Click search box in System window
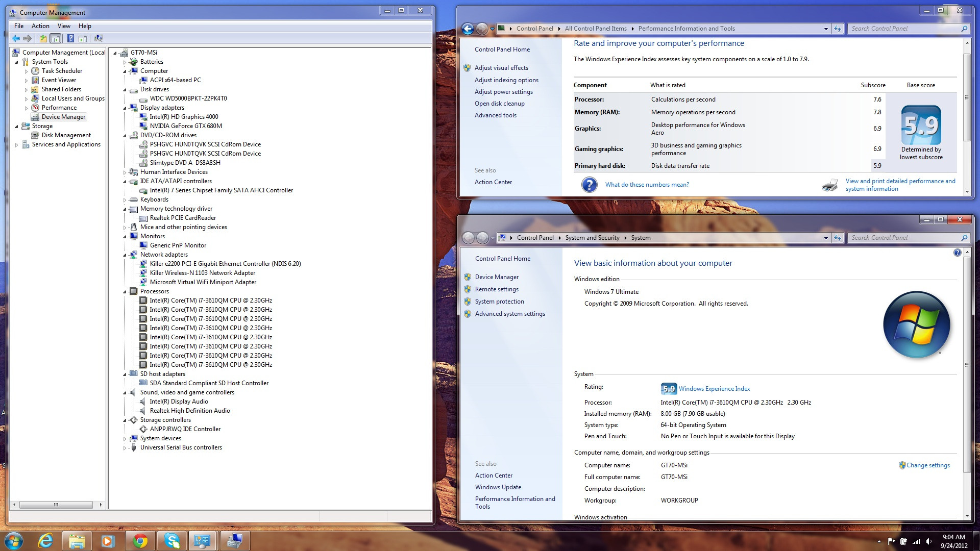 [909, 238]
